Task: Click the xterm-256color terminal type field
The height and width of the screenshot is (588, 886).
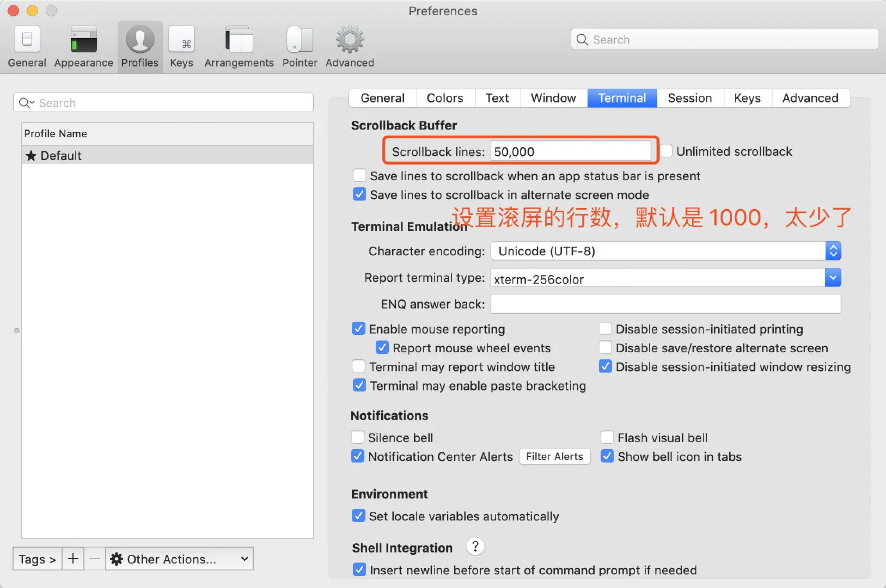Action: pos(658,278)
